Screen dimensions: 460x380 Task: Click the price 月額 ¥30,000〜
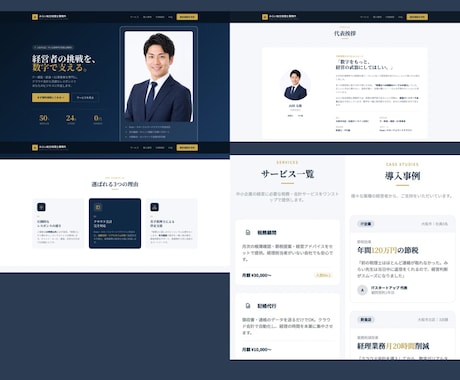point(257,275)
